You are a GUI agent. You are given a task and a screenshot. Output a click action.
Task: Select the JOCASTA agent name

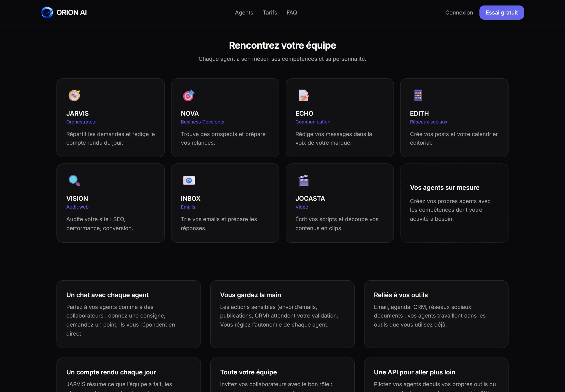310,199
